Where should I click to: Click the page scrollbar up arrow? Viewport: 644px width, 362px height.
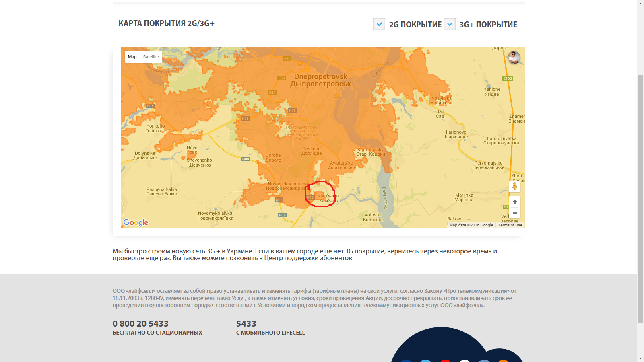(x=641, y=3)
